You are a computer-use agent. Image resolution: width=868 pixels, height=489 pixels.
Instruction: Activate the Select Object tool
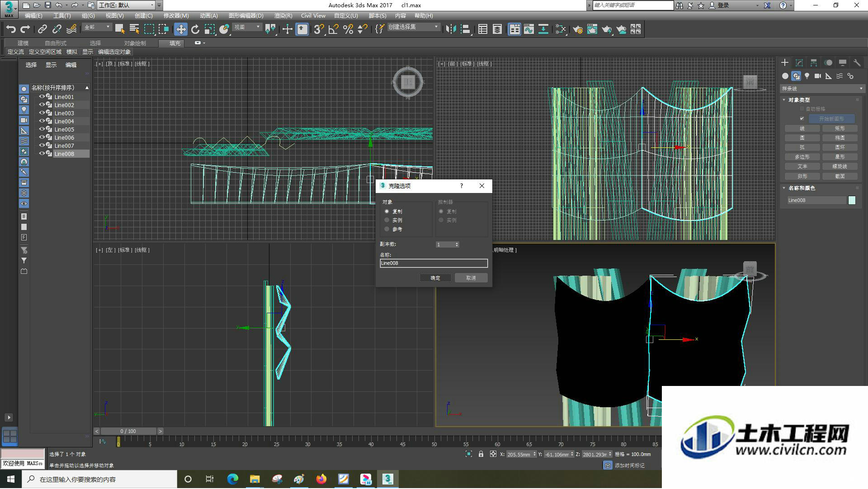point(120,29)
